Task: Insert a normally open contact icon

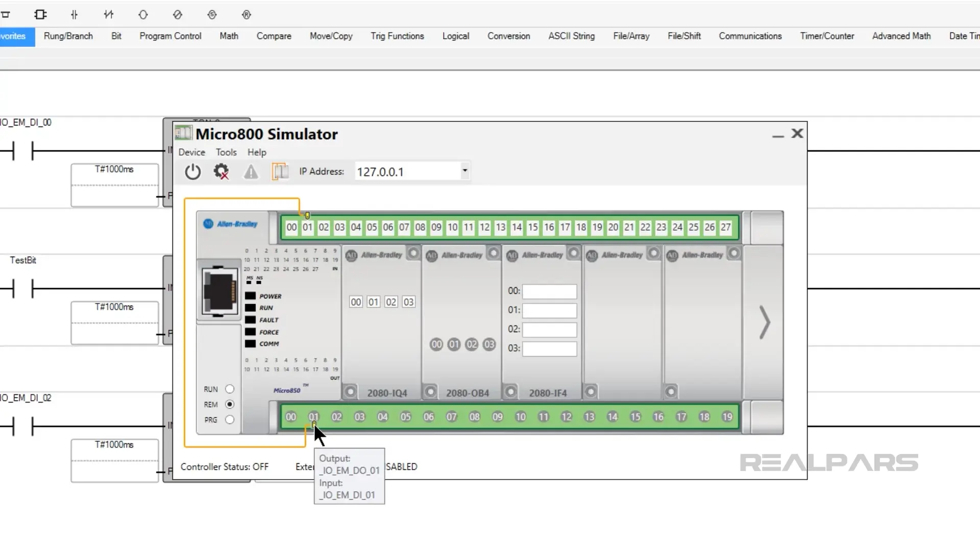Action: point(75,15)
